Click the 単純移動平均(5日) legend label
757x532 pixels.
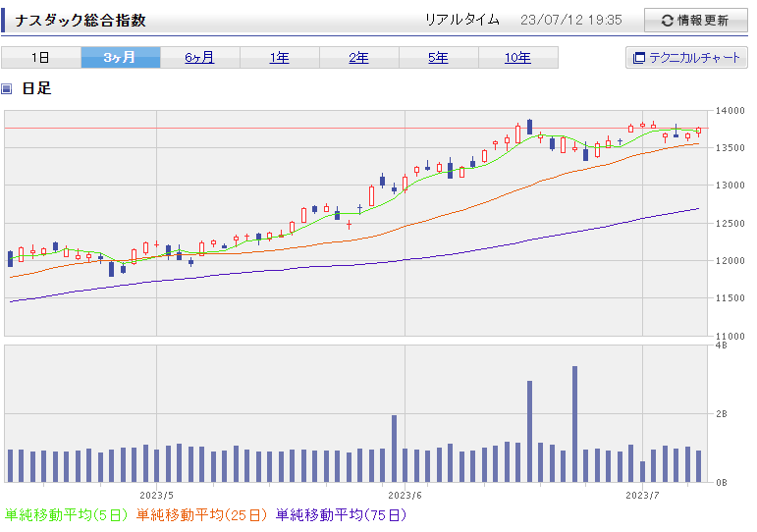tap(67, 515)
